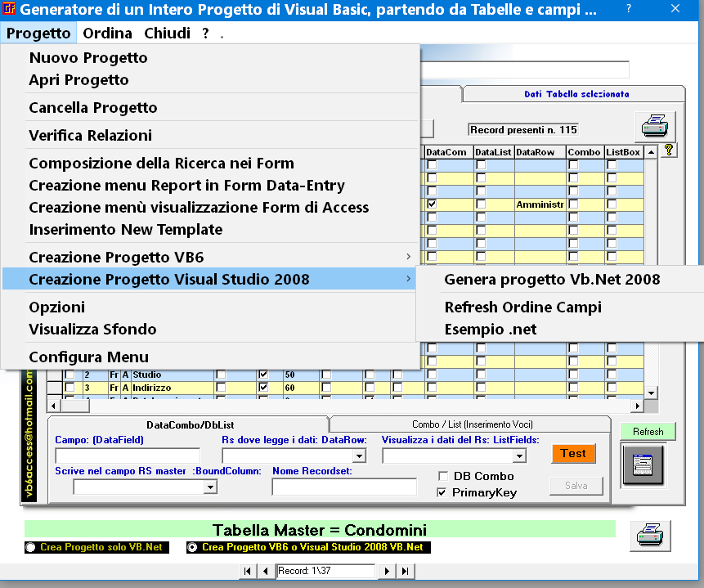
Task: Click Genera progetto Vb.Net 2008
Action: click(552, 280)
